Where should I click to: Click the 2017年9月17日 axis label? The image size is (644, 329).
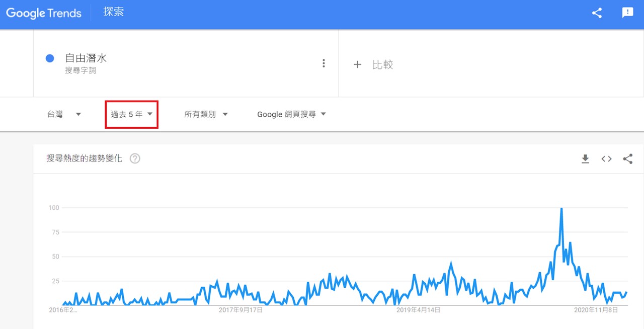tap(240, 310)
